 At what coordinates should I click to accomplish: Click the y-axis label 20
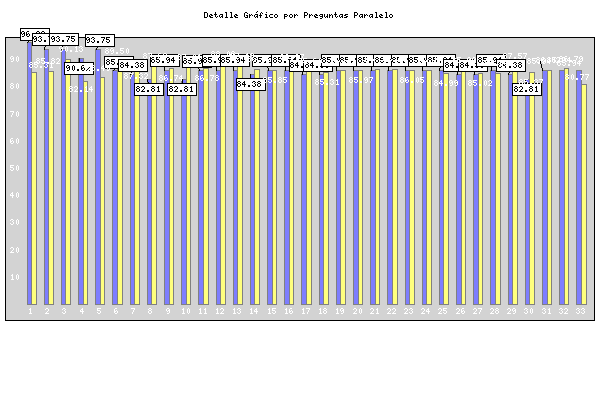pos(15,250)
